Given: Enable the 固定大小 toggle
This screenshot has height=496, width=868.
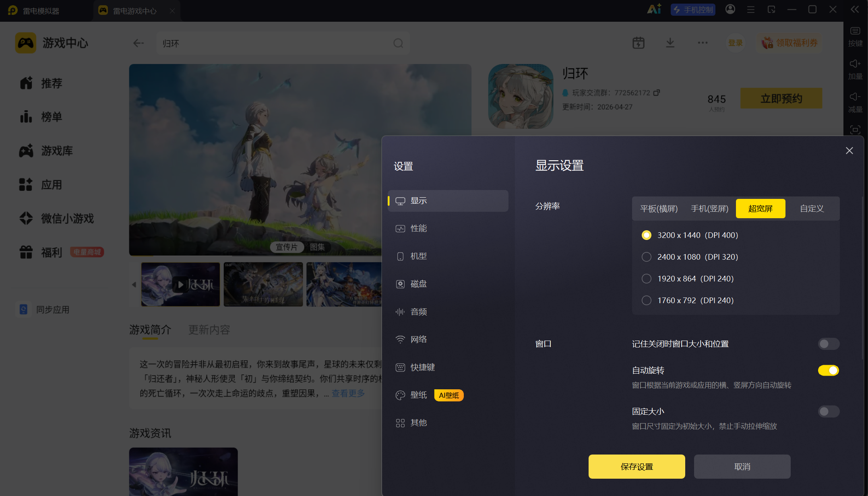Looking at the screenshot, I should (x=829, y=411).
